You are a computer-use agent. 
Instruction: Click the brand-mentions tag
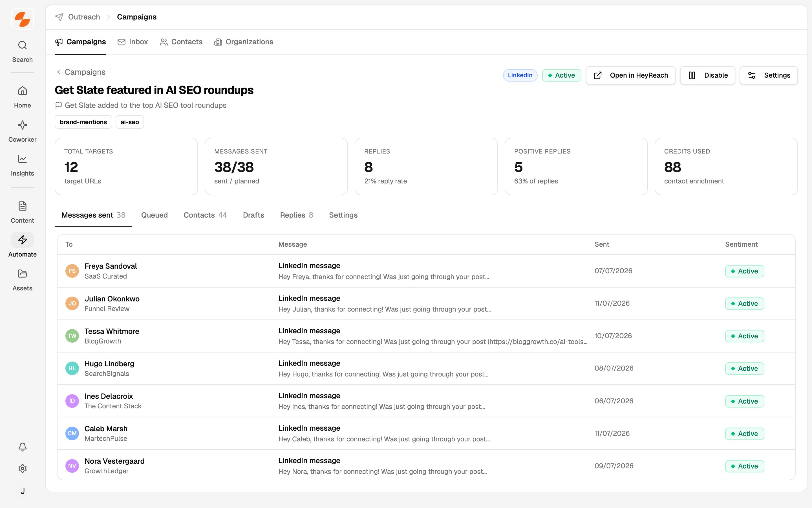[83, 122]
